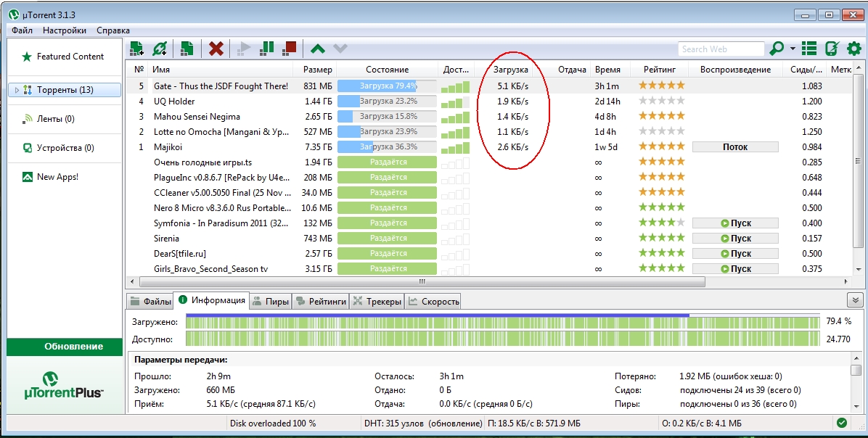868x438 pixels.
Task: Click 'Disk overloaded 100 %' in status bar
Action: 273,423
